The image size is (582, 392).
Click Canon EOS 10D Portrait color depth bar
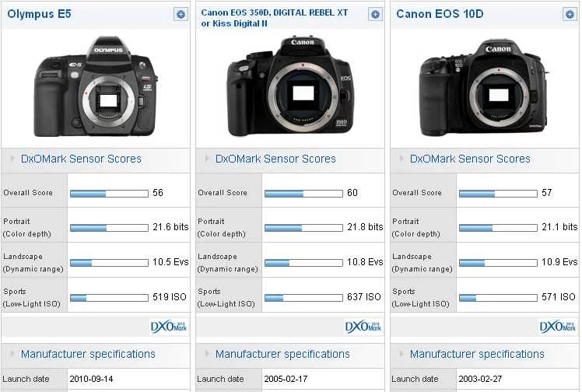498,228
